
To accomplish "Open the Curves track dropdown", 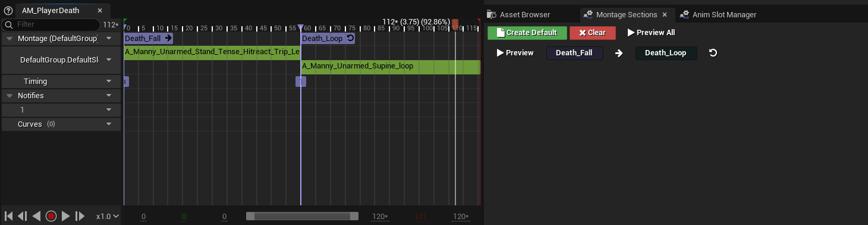I will (x=109, y=124).
